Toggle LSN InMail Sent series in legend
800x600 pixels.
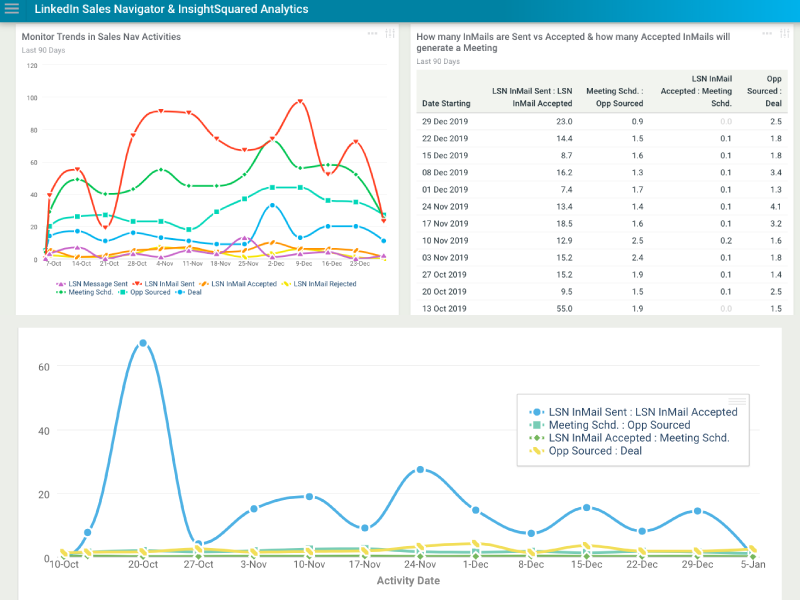pyautogui.click(x=171, y=284)
